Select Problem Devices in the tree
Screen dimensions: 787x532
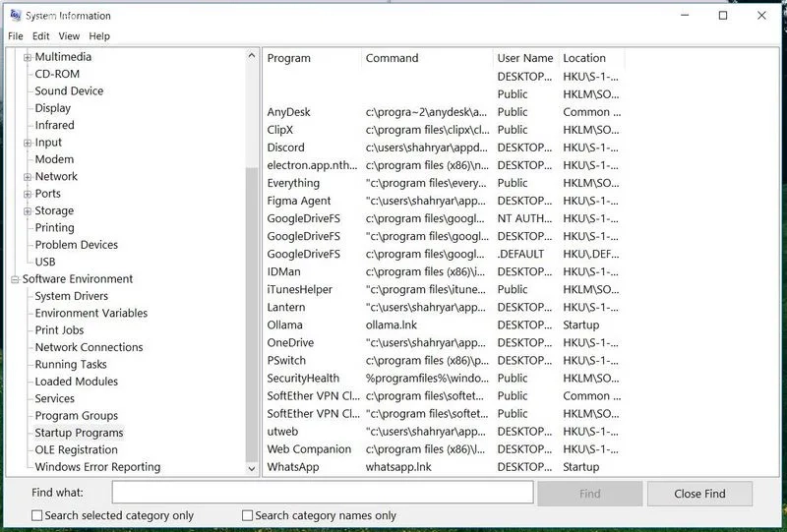click(77, 245)
